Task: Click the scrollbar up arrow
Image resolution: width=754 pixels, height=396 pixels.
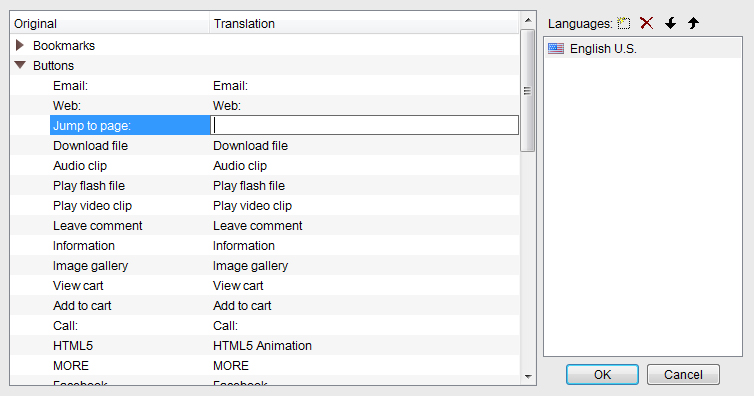Action: pyautogui.click(x=528, y=20)
